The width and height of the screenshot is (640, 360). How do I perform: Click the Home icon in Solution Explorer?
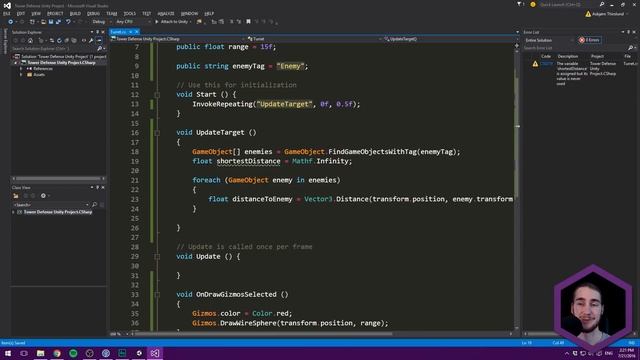coord(30,40)
